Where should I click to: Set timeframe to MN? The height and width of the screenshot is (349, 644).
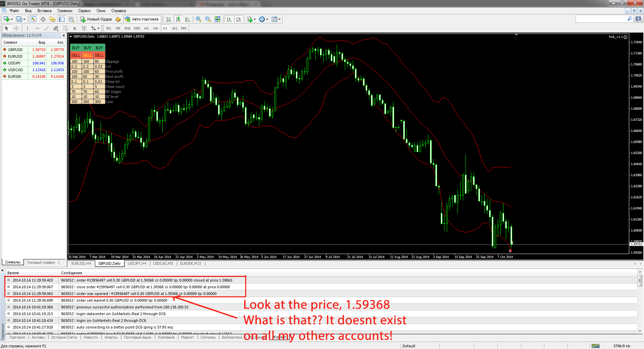pos(184,28)
